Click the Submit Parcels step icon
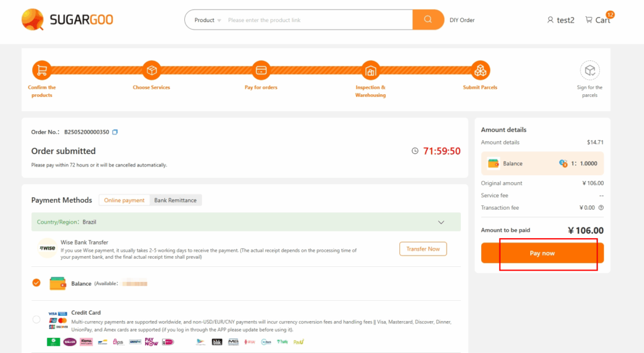The width and height of the screenshot is (644, 353). point(480,70)
